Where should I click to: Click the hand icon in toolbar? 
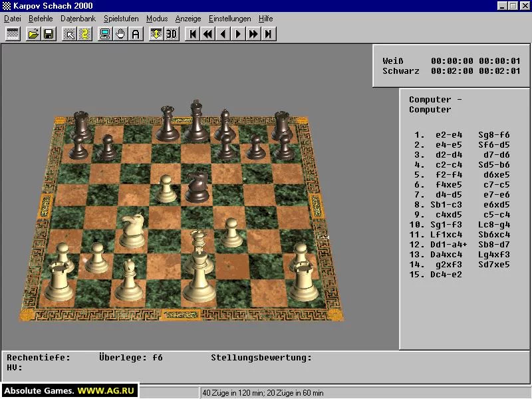click(x=120, y=34)
